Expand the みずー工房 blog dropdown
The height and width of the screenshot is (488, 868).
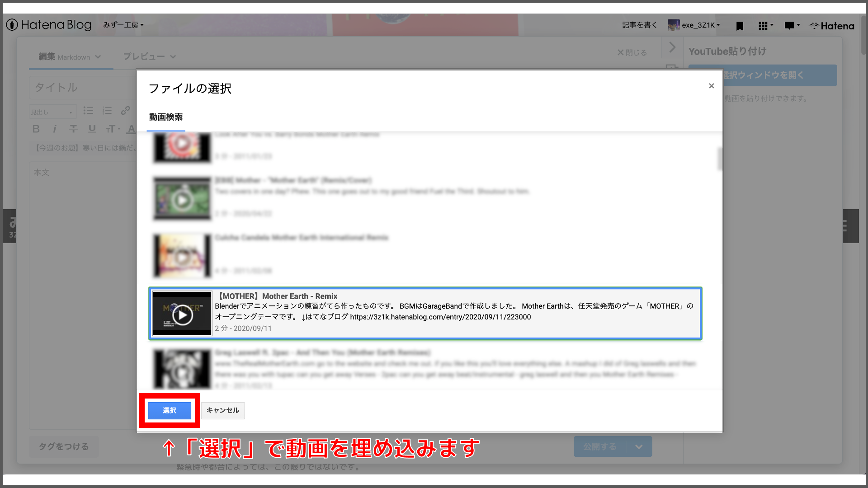[123, 25]
